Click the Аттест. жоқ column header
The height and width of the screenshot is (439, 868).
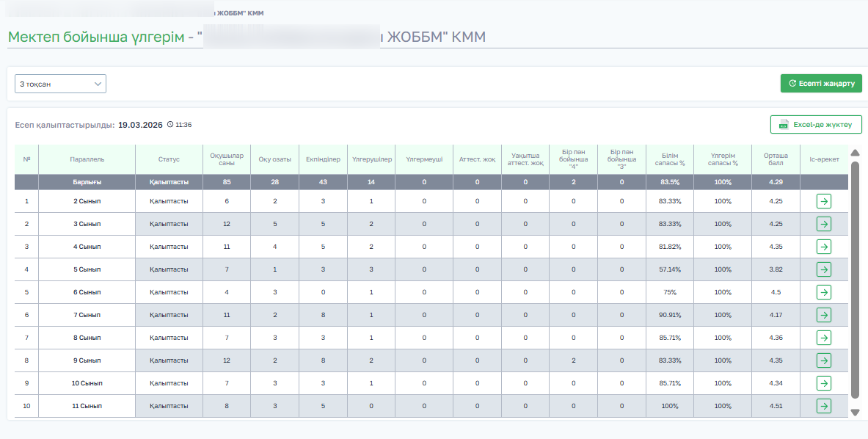477,159
